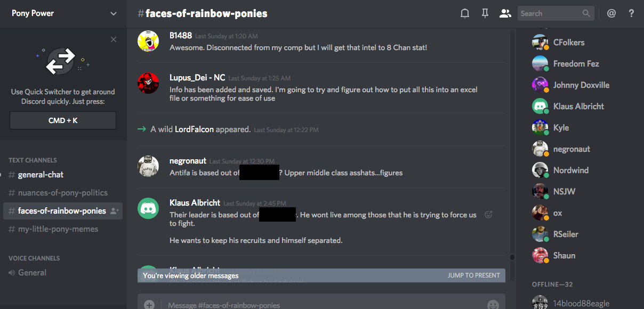Switch to the general-chat channel
This screenshot has height=309, width=644.
click(x=41, y=175)
